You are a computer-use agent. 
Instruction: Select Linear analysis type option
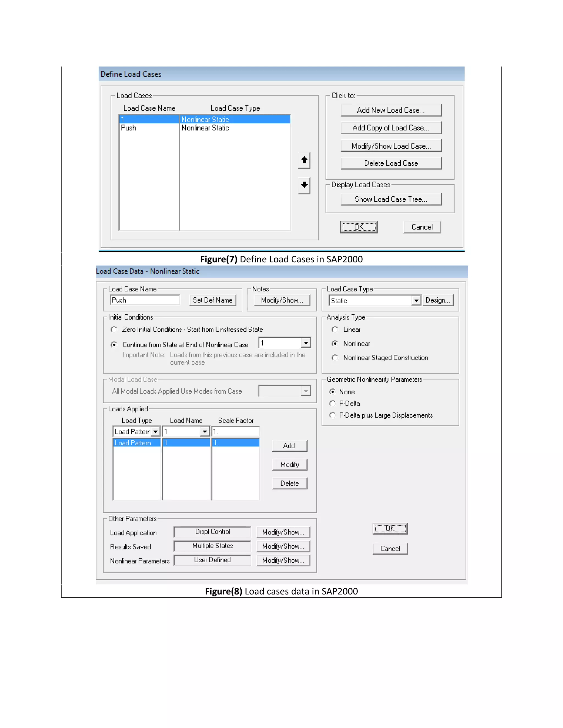pos(335,329)
